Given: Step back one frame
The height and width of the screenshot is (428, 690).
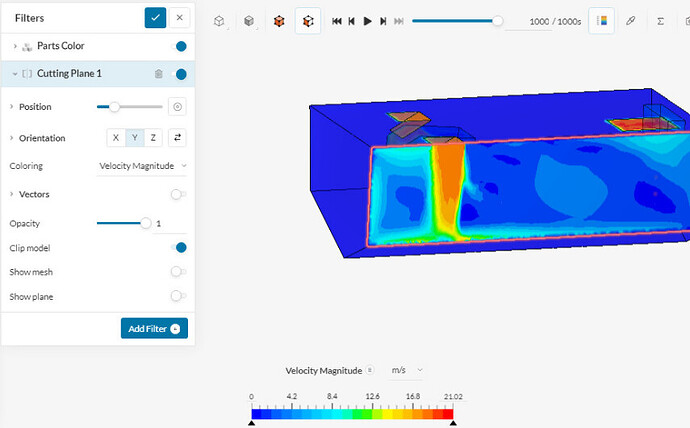Looking at the screenshot, I should tap(351, 21).
